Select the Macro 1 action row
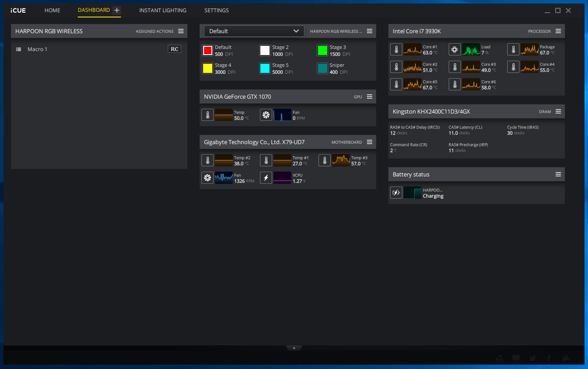The width and height of the screenshot is (588, 369). [x=99, y=49]
